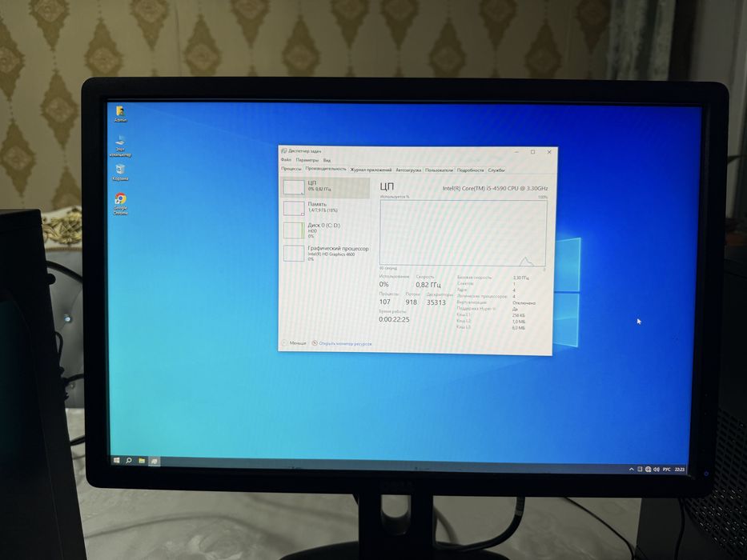The height and width of the screenshot is (560, 747).
Task: Click the taskbar search magnifier icon
Action: pos(129,461)
